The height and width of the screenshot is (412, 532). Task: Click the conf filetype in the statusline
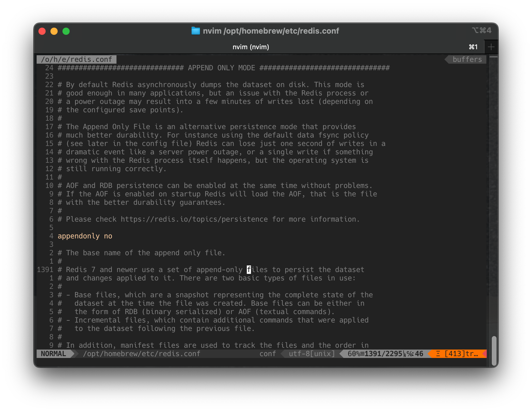click(x=268, y=354)
